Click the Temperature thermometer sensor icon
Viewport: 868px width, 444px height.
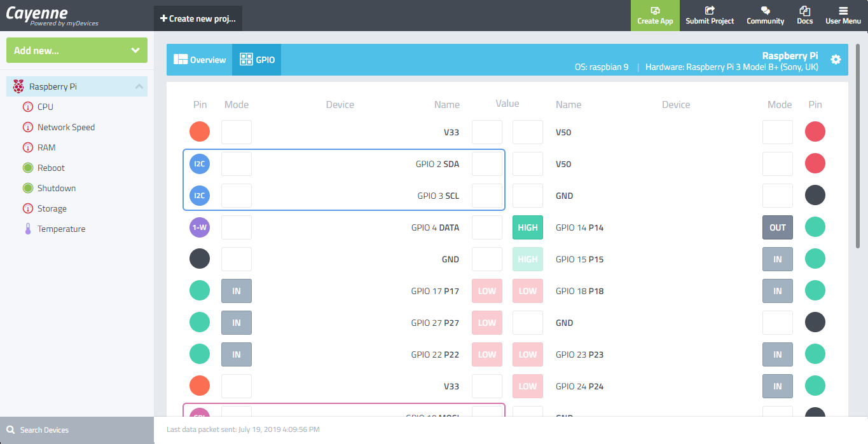point(28,229)
